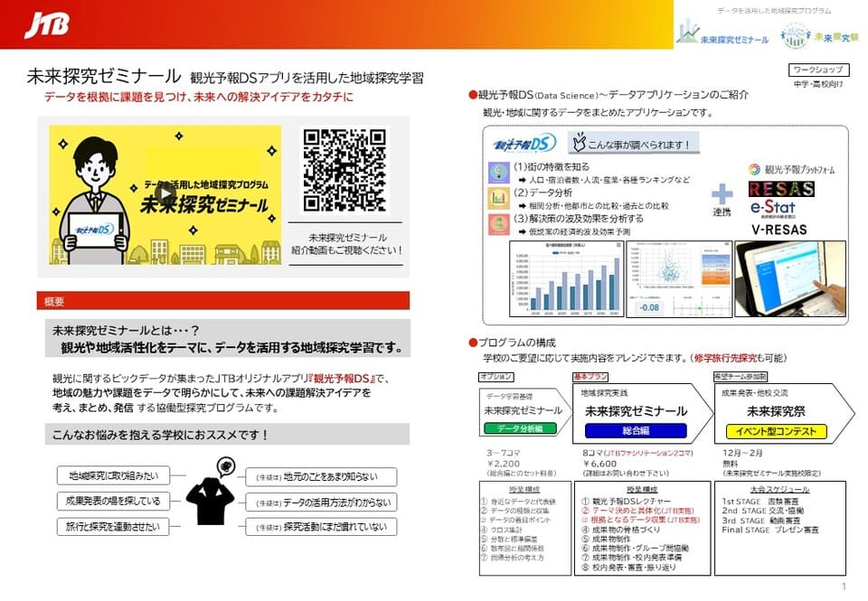Click the 未来探究祭 arrow box title
This screenshot has height=601, width=868.
776,411
